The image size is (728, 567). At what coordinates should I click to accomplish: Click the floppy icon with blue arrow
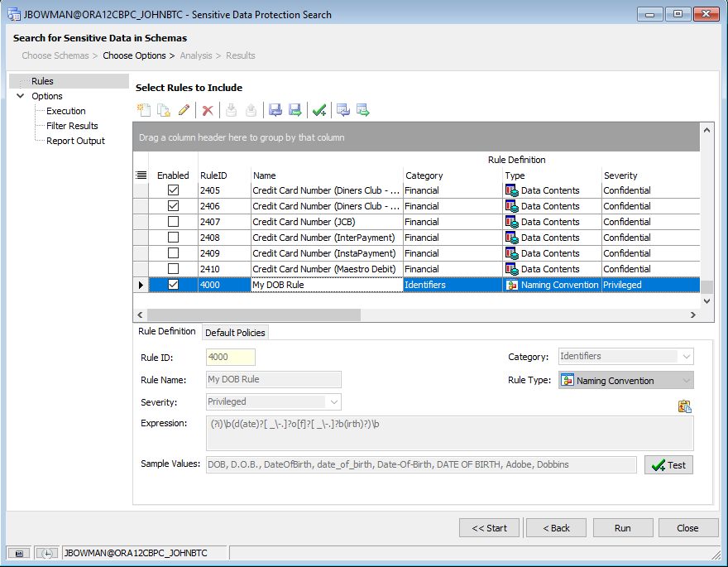click(x=275, y=110)
